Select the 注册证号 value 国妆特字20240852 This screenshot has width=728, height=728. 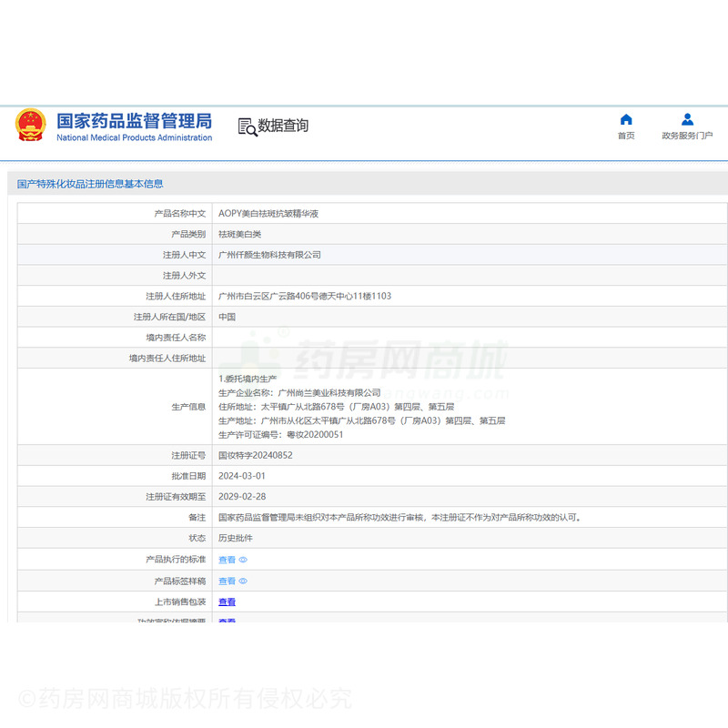pyautogui.click(x=255, y=454)
